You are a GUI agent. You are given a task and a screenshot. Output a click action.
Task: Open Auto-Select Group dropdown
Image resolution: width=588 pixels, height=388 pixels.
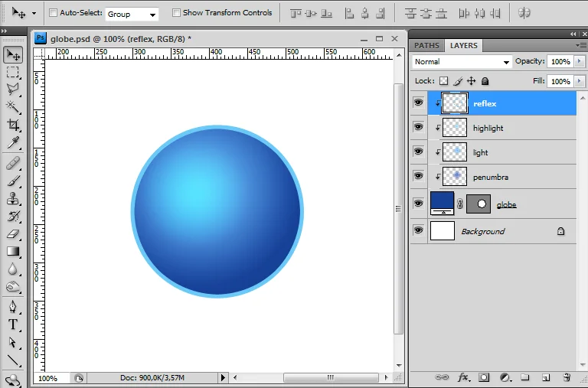click(132, 15)
